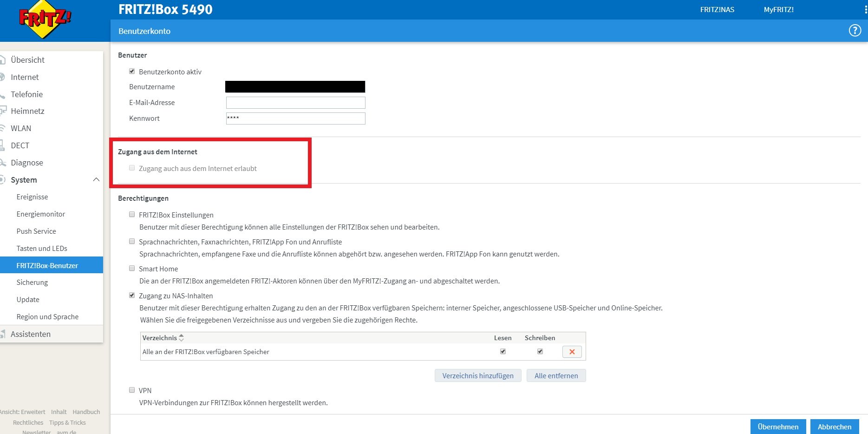
Task: Toggle Zugang zu NAS-Inhalten checkbox
Action: pyautogui.click(x=132, y=296)
